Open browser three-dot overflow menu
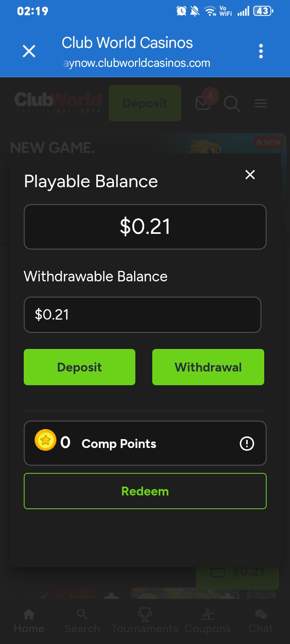 [x=261, y=51]
